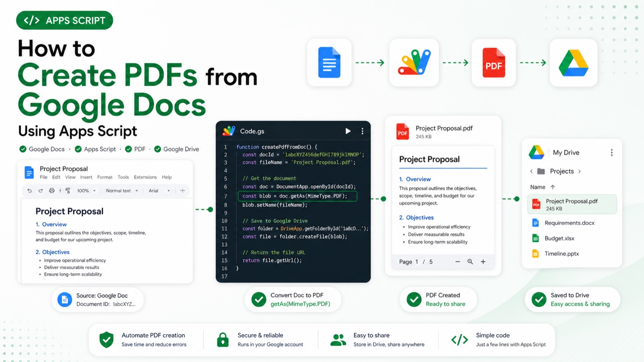644x362 pixels.
Task: Open the 100% zoom dropdown
Action: [x=86, y=191]
